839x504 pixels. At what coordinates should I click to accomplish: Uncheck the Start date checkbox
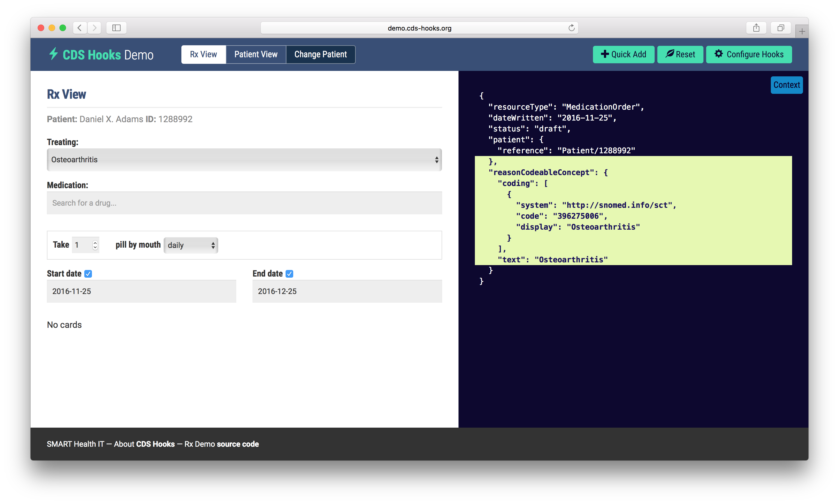pyautogui.click(x=88, y=274)
